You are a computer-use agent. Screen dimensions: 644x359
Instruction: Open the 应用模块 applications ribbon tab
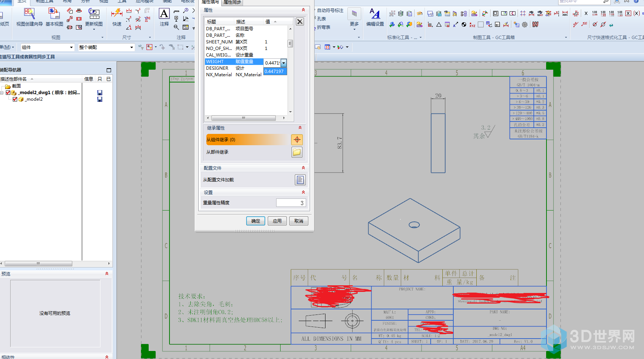[145, 1]
